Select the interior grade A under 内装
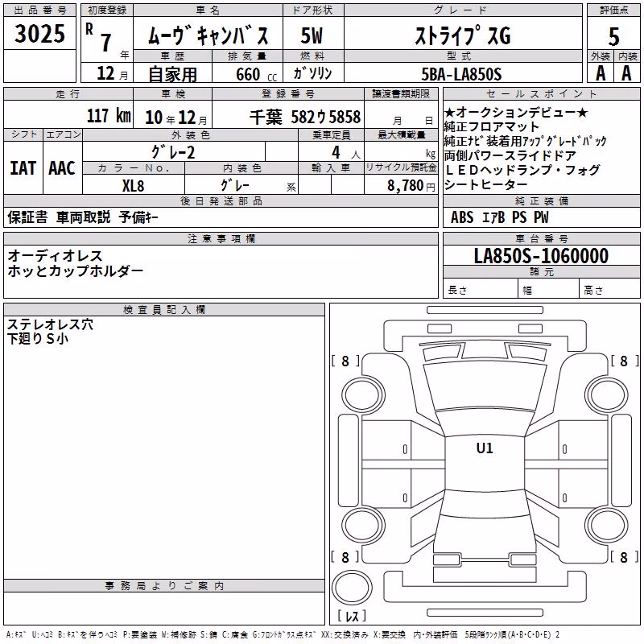The height and width of the screenshot is (644, 644). 626,73
